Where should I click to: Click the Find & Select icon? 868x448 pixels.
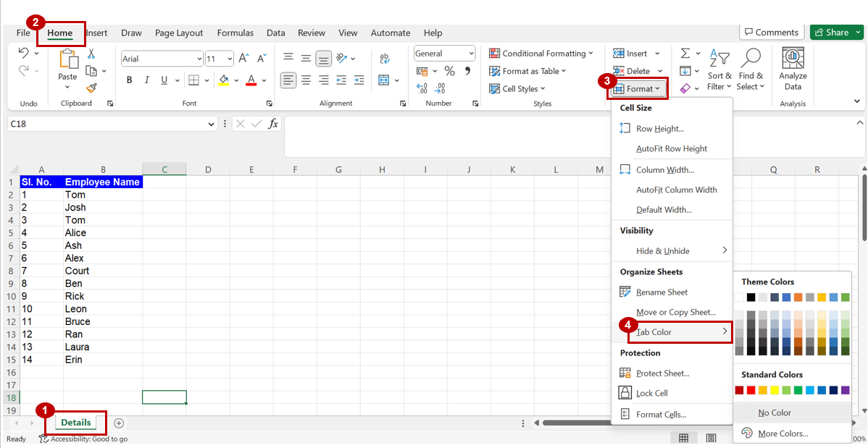(751, 69)
